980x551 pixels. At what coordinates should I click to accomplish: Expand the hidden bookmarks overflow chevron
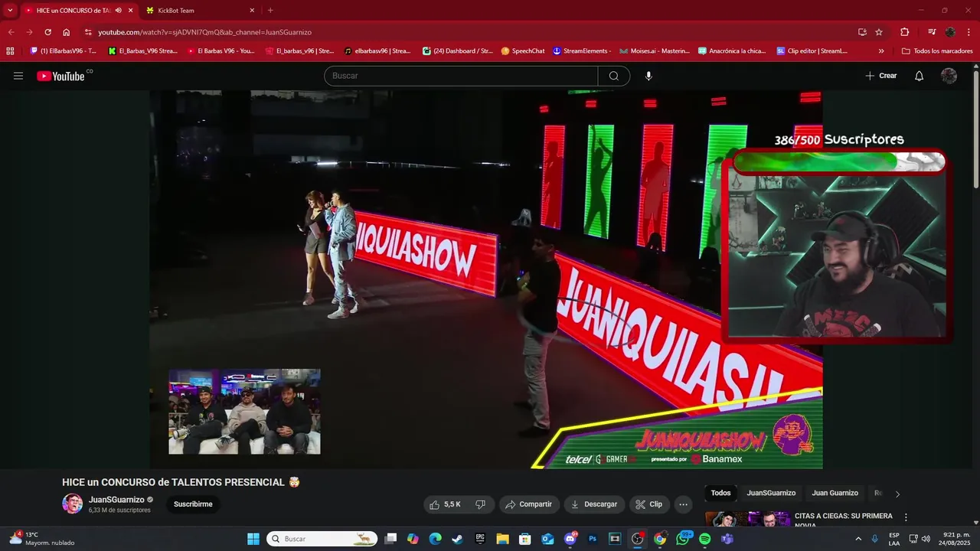[881, 51]
